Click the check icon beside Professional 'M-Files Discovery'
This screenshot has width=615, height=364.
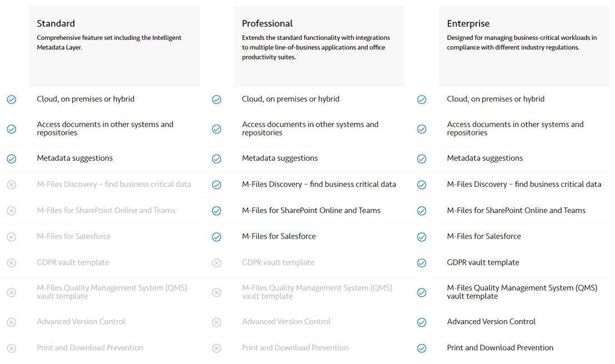tap(216, 185)
